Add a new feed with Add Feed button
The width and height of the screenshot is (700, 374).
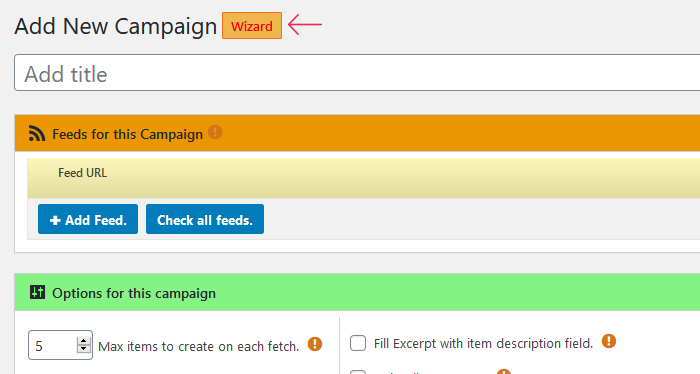pos(88,219)
